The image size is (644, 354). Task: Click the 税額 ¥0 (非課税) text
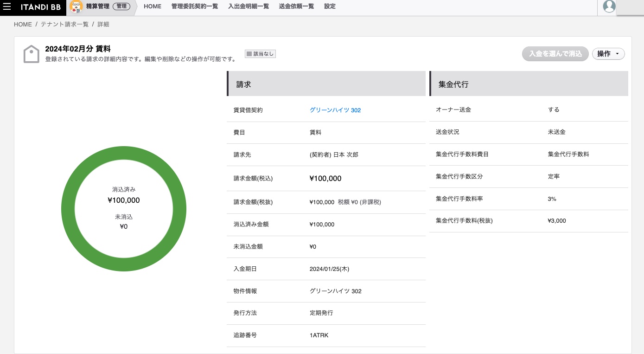click(359, 202)
